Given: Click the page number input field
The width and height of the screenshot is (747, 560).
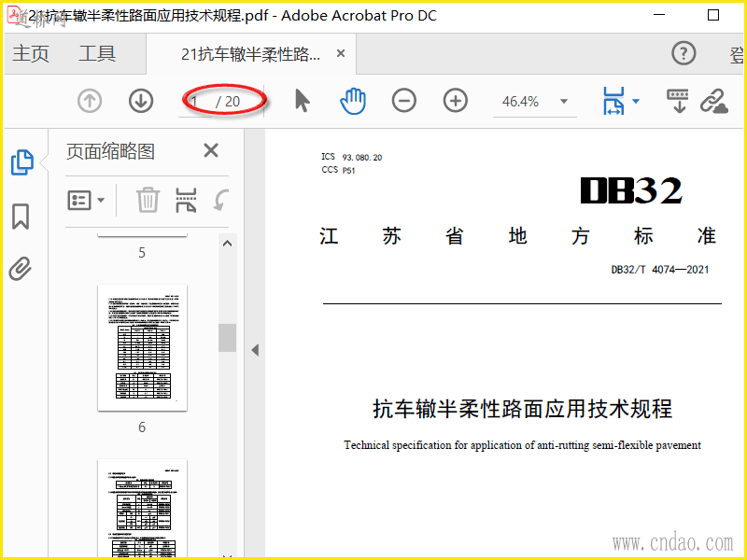Looking at the screenshot, I should tap(195, 102).
